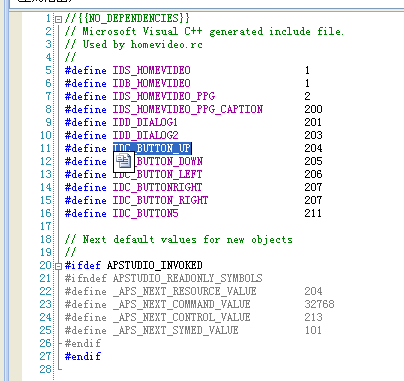This screenshot has width=404, height=381.
Task: Click the copy drag icon near IDC_BUTTON_DOWN
Action: 124,161
